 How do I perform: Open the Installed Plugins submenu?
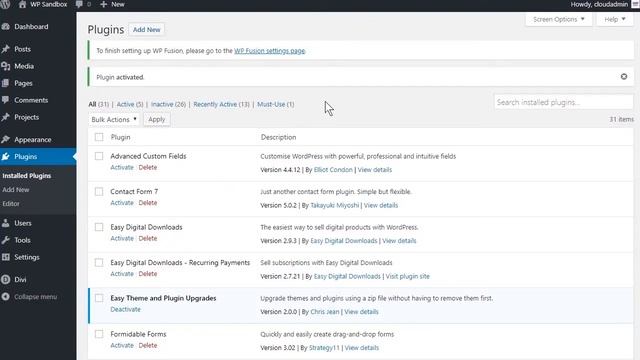[27, 176]
